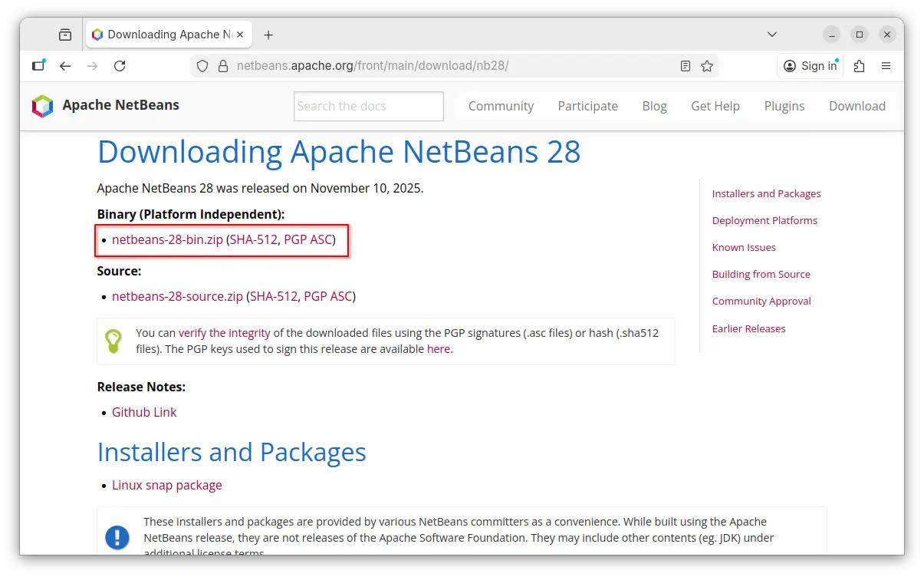Open the Extensions puzzle icon
924x577 pixels.
(x=859, y=66)
